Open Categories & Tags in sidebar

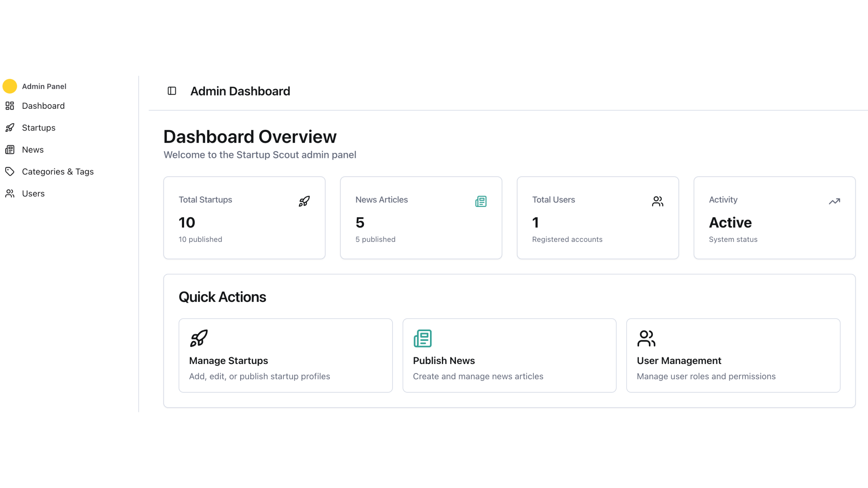click(58, 172)
